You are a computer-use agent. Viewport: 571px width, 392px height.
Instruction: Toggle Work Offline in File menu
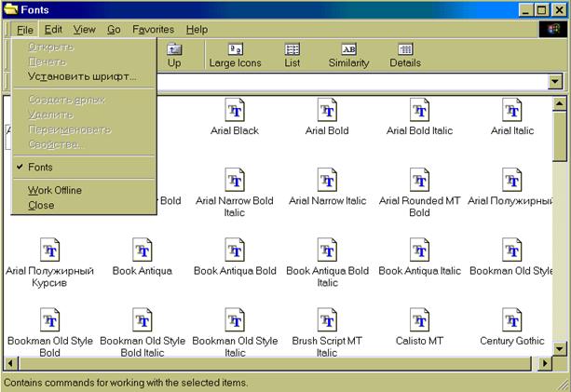(x=55, y=190)
